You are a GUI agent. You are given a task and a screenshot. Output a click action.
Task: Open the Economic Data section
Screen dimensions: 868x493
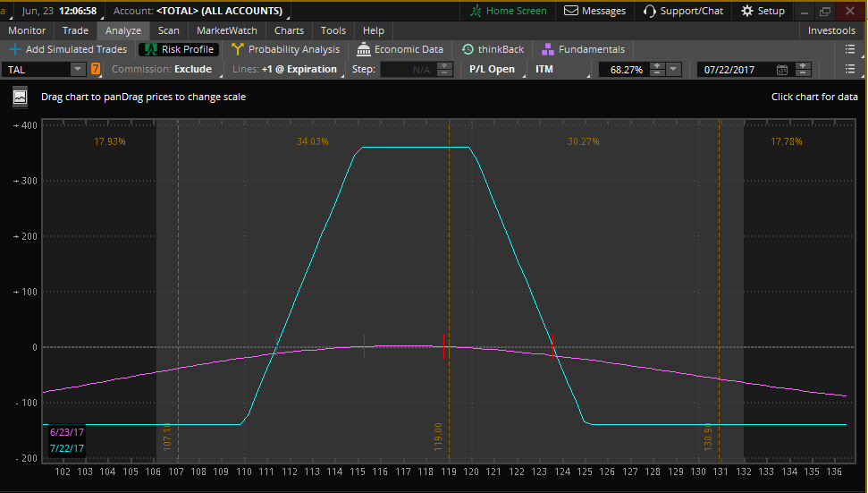(400, 49)
